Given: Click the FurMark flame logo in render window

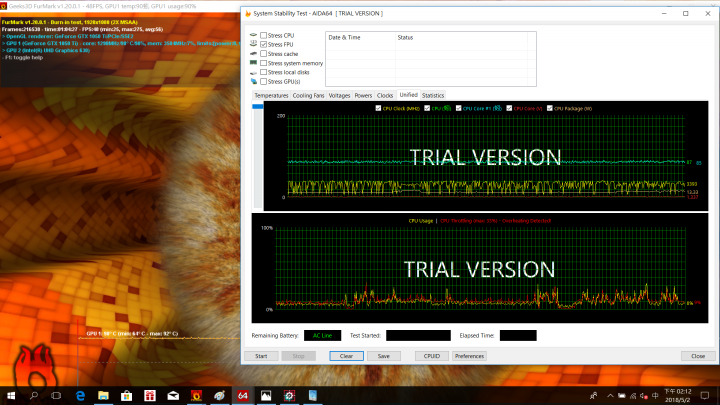Looking at the screenshot, I should point(36,366).
